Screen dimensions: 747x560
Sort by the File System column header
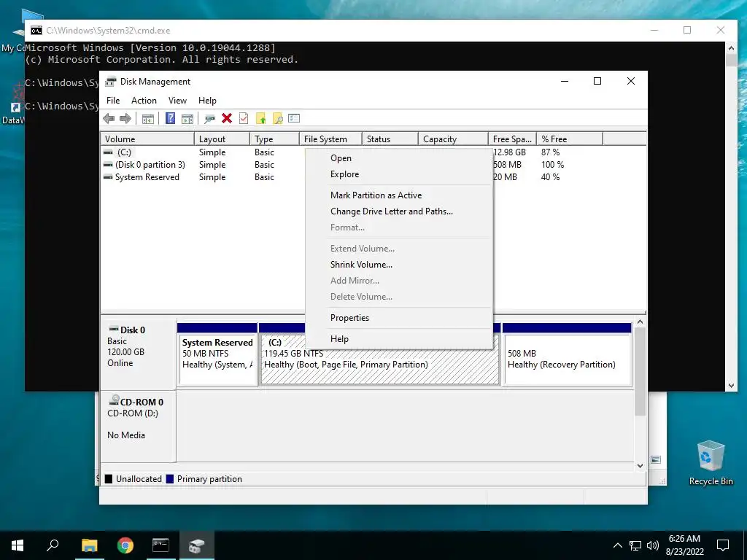click(330, 139)
